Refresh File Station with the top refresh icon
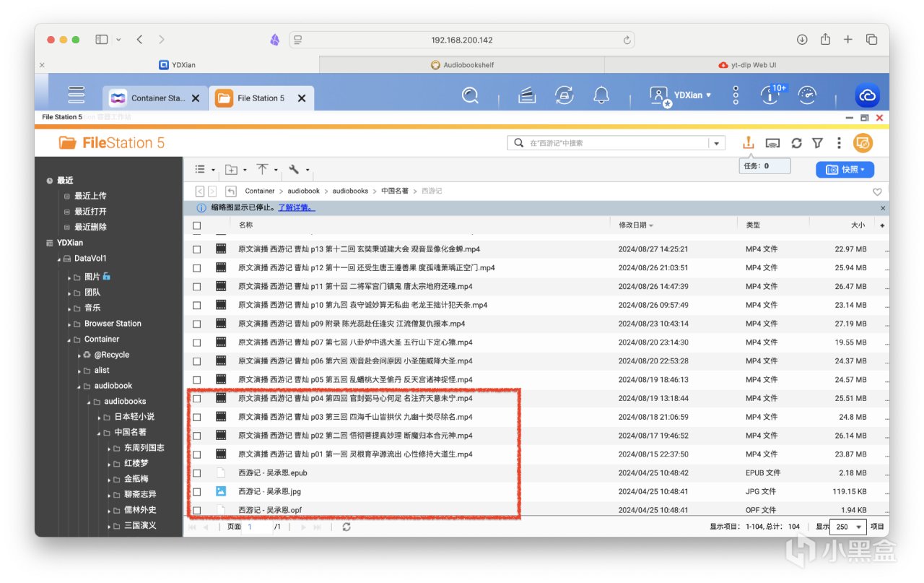Screen dimensions: 924x583 (x=796, y=143)
